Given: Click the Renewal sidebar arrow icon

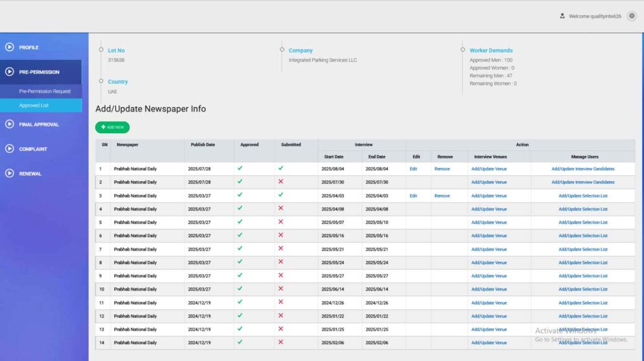Looking at the screenshot, I should (x=9, y=174).
